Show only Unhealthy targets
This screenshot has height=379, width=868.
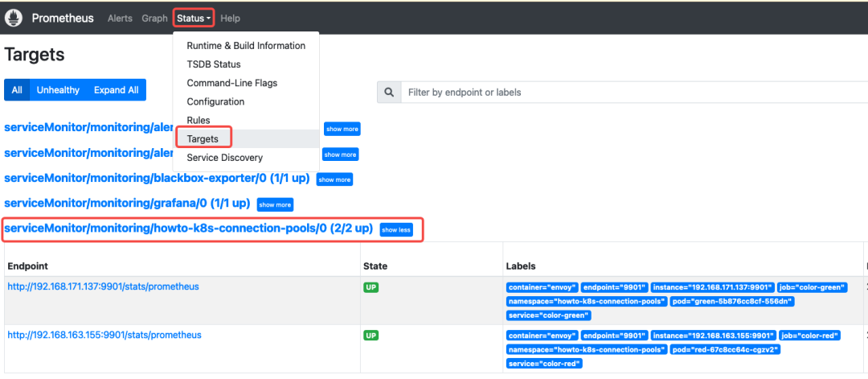[x=58, y=90]
